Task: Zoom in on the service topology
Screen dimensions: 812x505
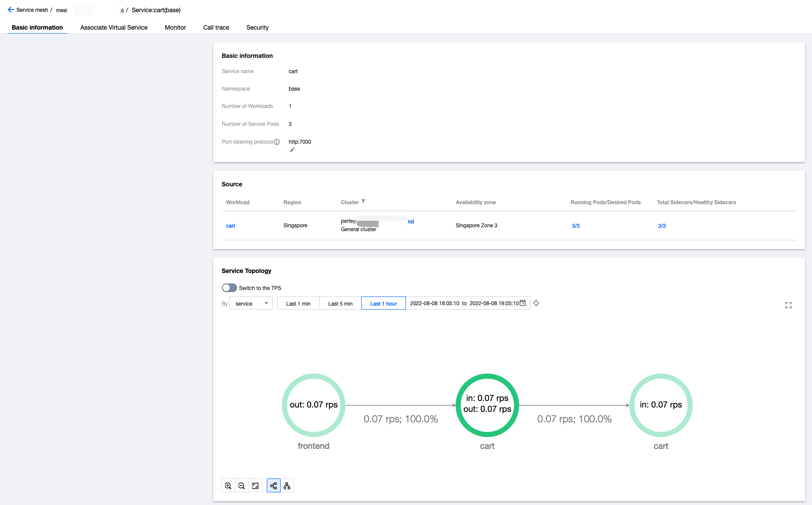Action: [x=228, y=486]
